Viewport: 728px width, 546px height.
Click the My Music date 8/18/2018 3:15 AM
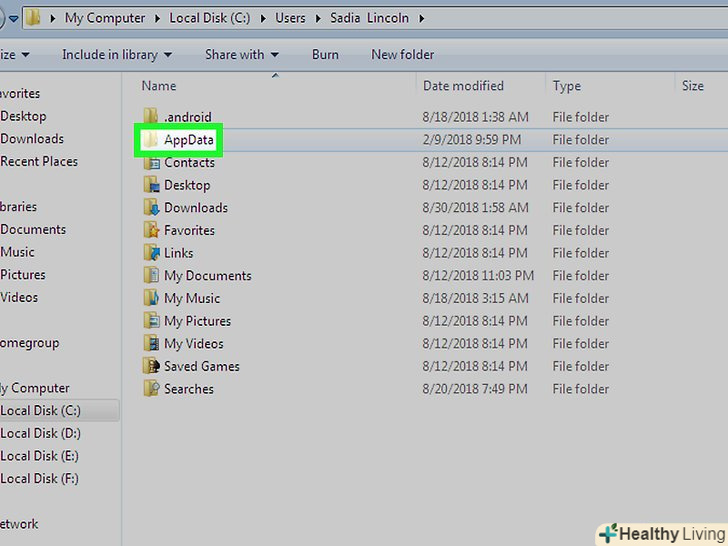[475, 298]
